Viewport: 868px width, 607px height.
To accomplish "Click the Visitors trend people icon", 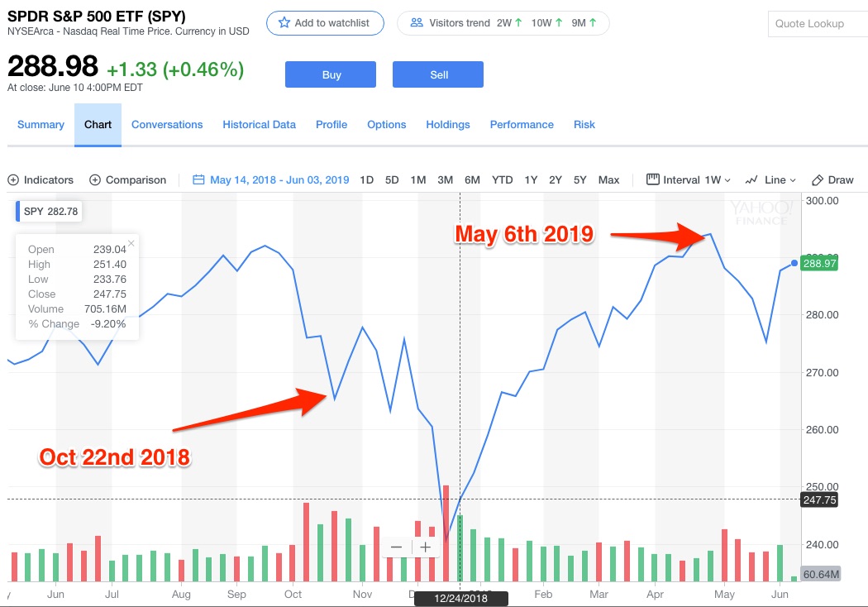I will tap(417, 23).
